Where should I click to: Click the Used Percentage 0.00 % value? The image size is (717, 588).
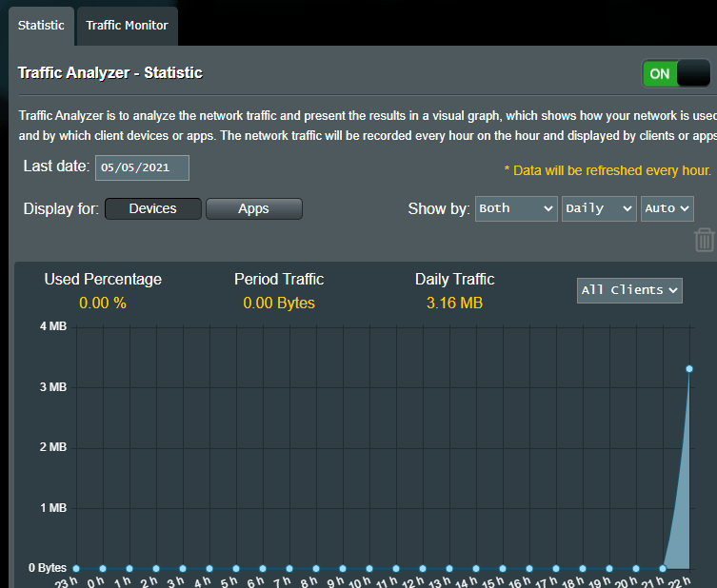tap(102, 304)
